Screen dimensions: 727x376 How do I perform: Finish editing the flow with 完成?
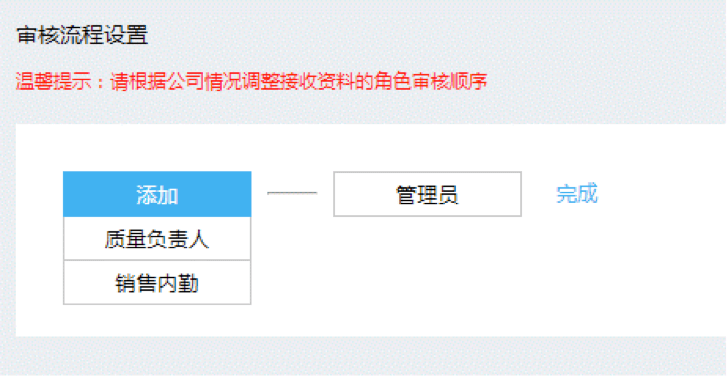tap(577, 194)
